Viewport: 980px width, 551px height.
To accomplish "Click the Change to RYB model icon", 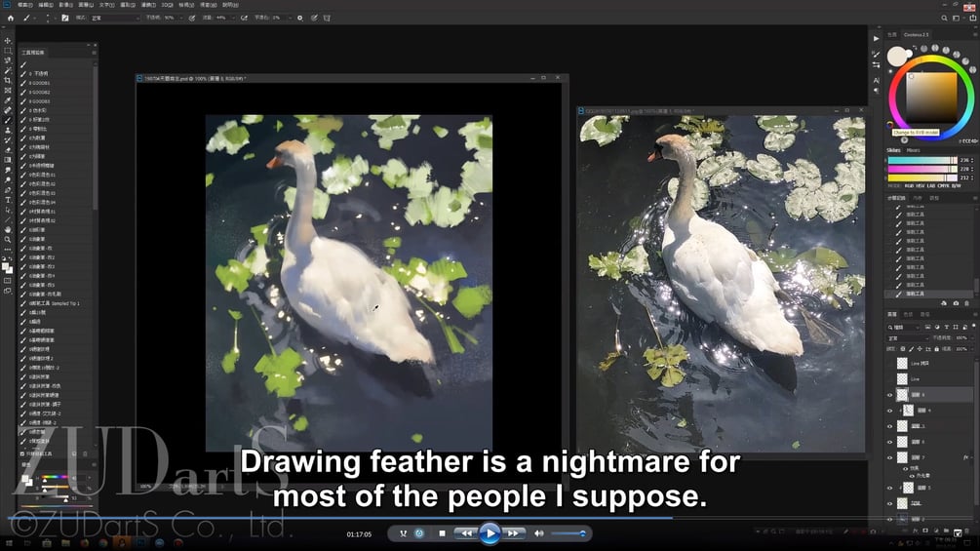I will (x=890, y=125).
